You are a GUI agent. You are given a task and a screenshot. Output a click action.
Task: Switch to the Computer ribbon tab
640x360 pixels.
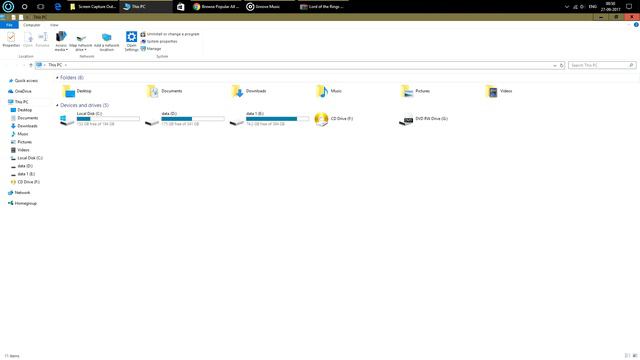[31, 25]
